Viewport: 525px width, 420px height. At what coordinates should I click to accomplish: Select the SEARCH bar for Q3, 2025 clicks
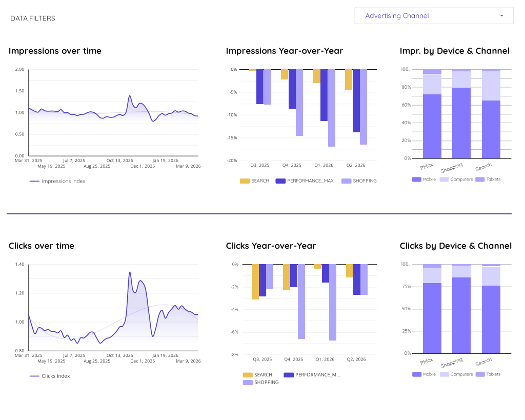(255, 282)
